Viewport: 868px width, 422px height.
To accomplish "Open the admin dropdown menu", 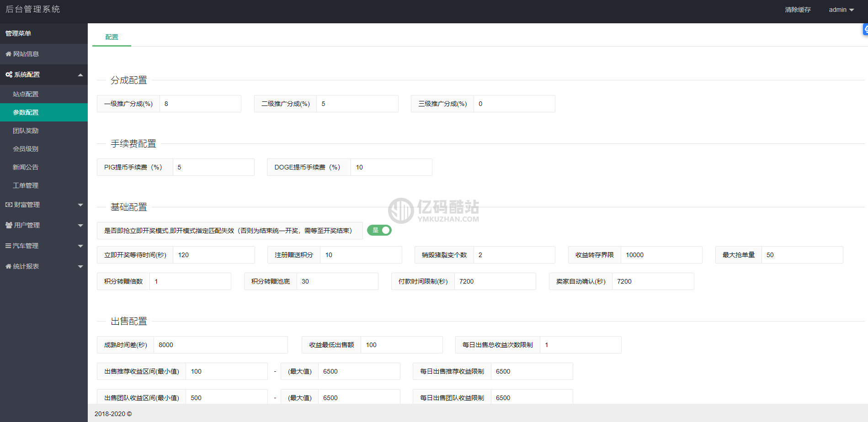I will (841, 10).
